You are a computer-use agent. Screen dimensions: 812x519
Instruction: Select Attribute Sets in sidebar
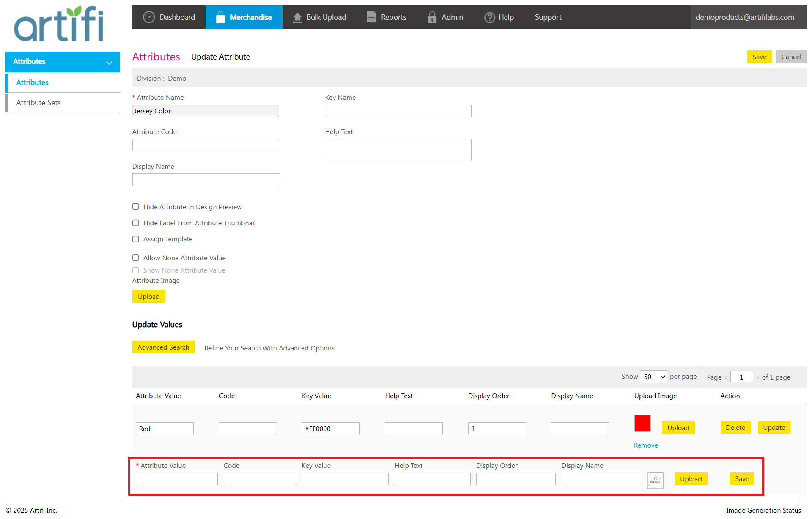click(38, 103)
